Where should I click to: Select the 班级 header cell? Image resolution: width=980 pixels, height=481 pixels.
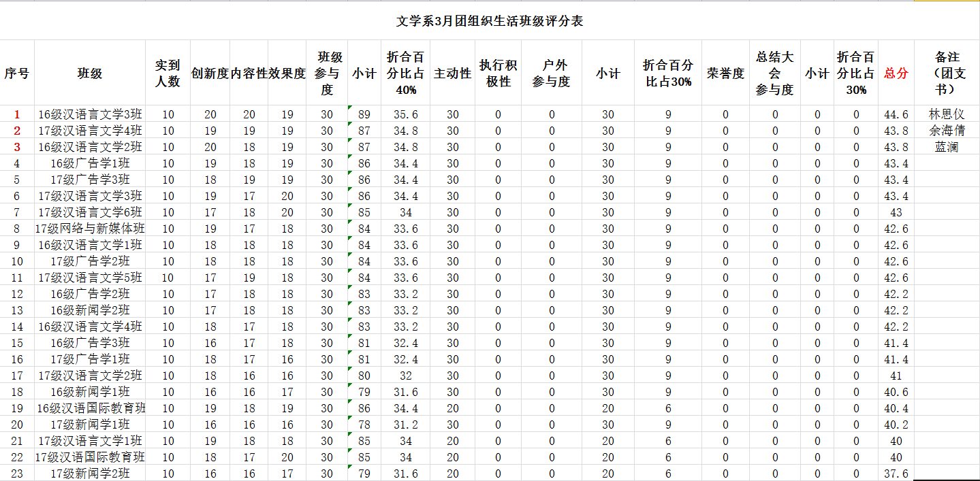pos(90,73)
